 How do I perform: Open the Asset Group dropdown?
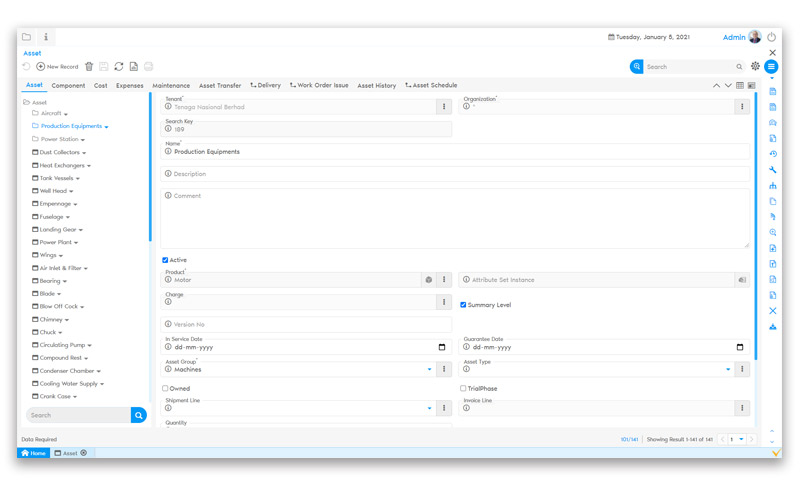coord(430,369)
